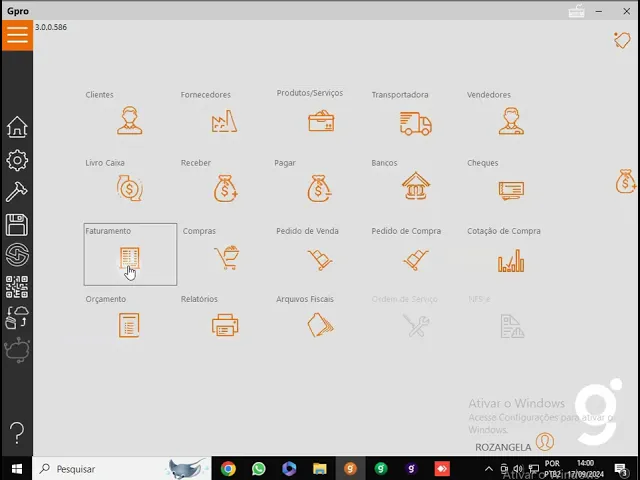This screenshot has height=480, width=640.
Task: Click the Relatórios label
Action: pos(199,299)
